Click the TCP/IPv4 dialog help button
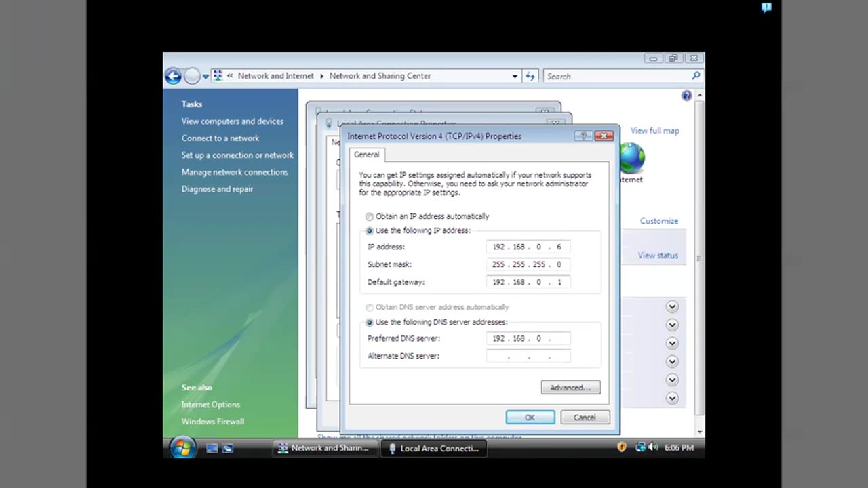This screenshot has height=488, width=868. 583,136
